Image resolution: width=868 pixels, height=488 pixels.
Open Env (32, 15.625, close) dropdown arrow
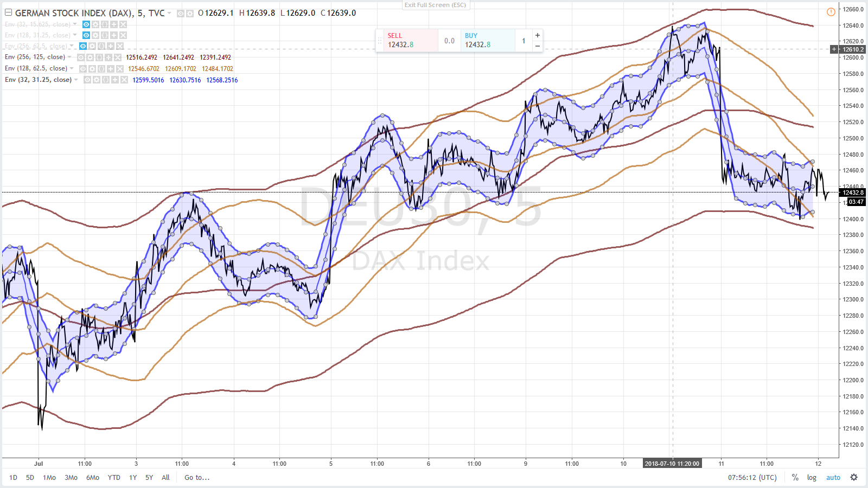(75, 24)
